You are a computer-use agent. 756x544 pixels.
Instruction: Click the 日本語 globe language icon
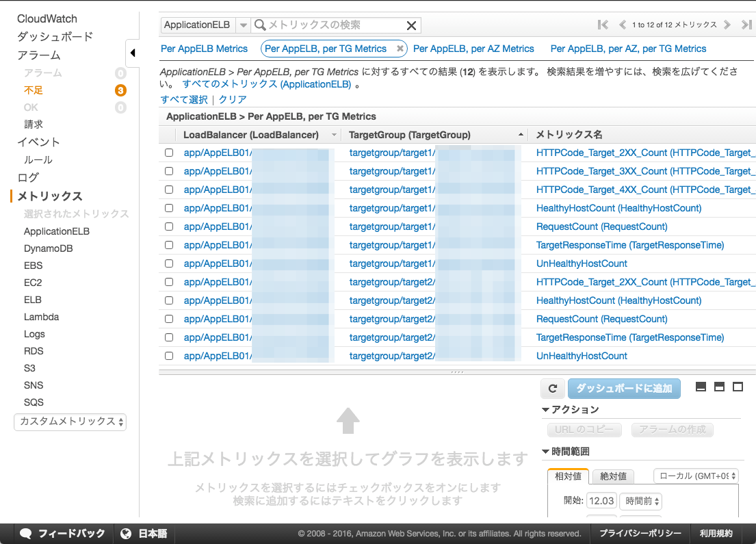click(x=127, y=534)
